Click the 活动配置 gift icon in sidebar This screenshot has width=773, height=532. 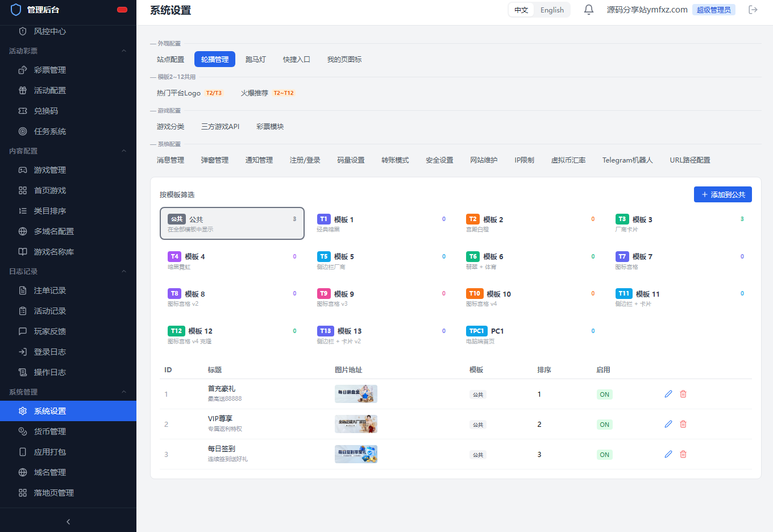pos(23,90)
